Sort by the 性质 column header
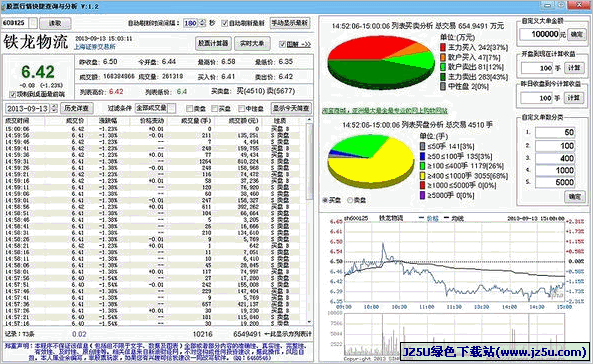The height and width of the screenshot is (364, 593). click(280, 121)
